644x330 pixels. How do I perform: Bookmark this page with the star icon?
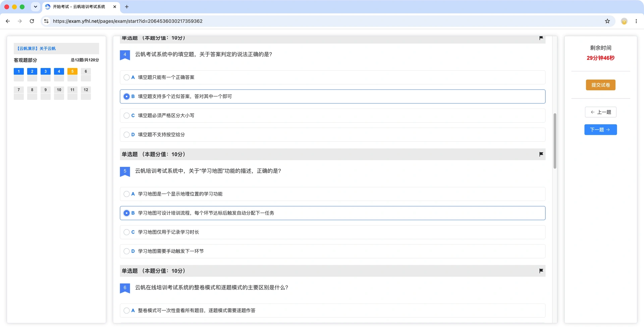pyautogui.click(x=607, y=21)
